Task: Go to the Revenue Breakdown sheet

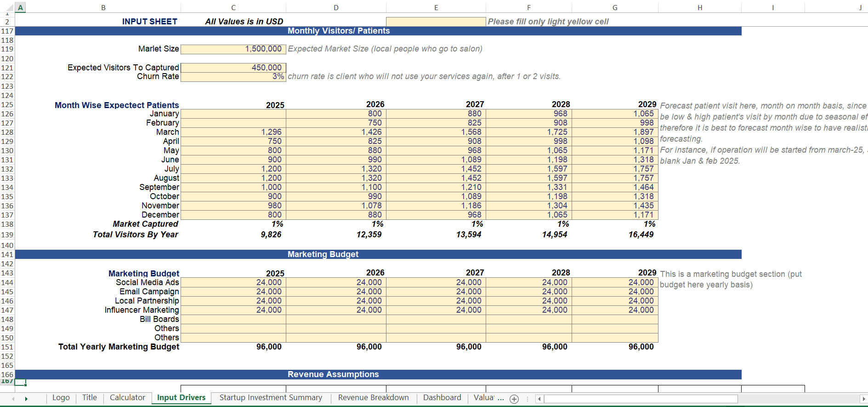Action: coord(373,398)
